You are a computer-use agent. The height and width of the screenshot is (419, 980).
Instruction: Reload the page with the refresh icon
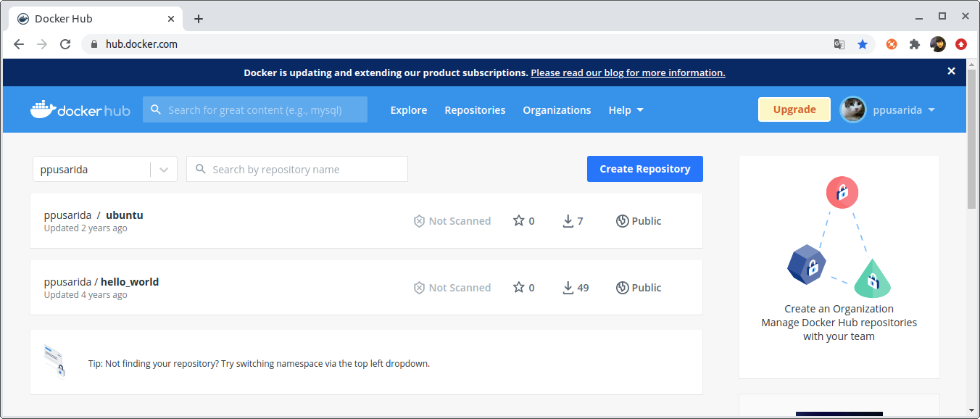tap(65, 44)
